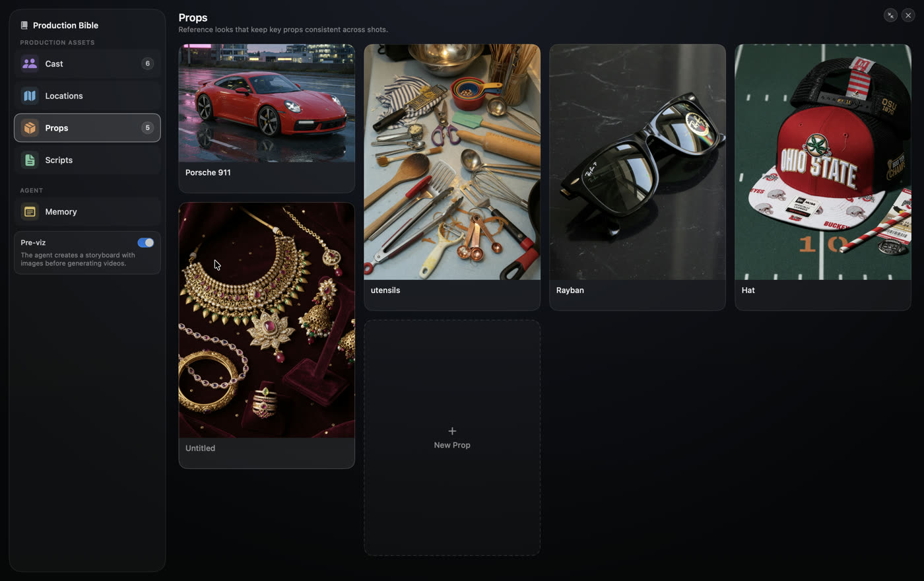Open the Locations section
924x581 pixels.
pos(87,96)
